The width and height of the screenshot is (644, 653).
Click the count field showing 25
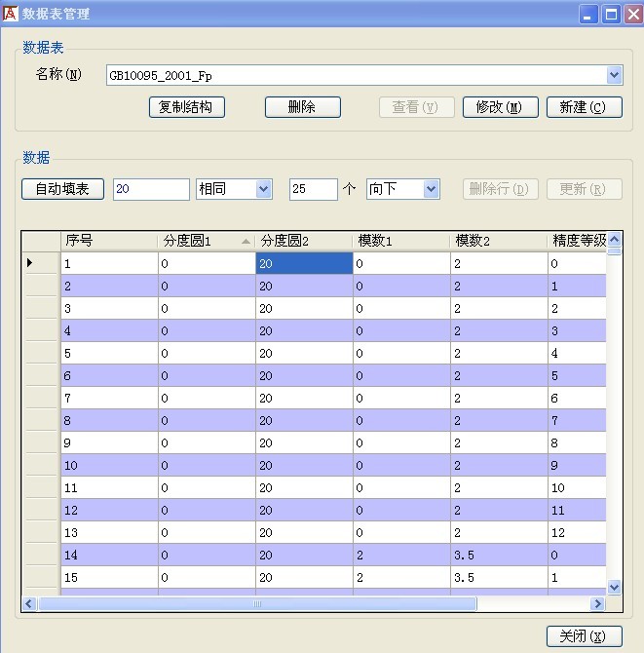coord(313,189)
